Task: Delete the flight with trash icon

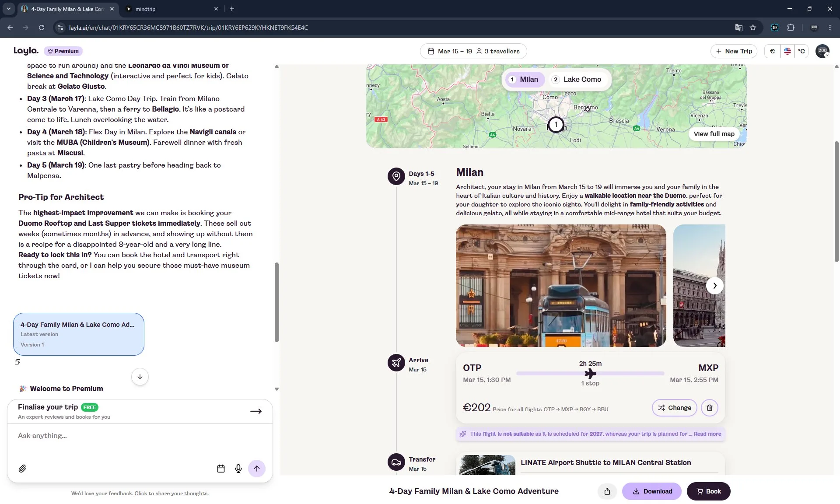Action: (709, 408)
